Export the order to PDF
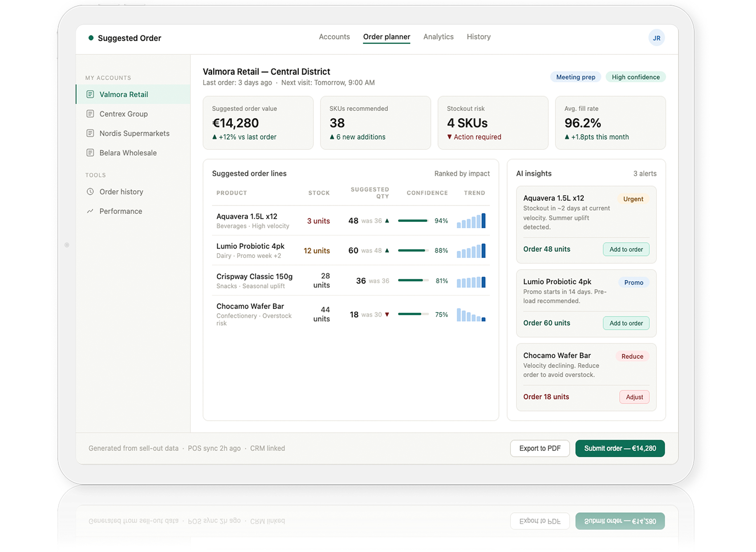 coord(540,448)
